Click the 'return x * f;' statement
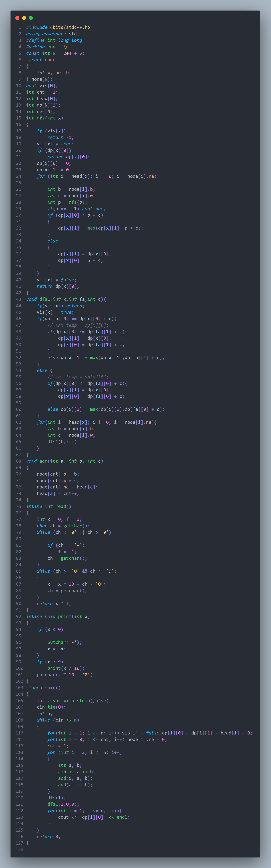The image size is (271, 868). (54, 604)
